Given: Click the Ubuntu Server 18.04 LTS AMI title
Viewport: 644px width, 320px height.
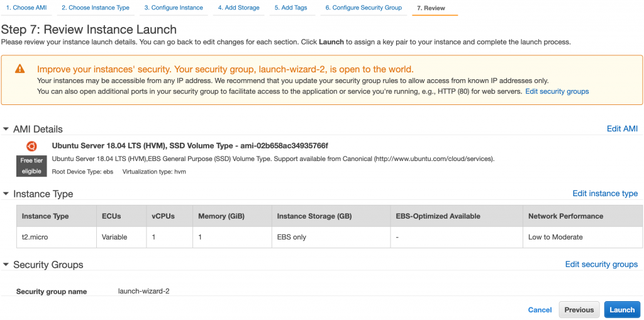Looking at the screenshot, I should tap(190, 146).
